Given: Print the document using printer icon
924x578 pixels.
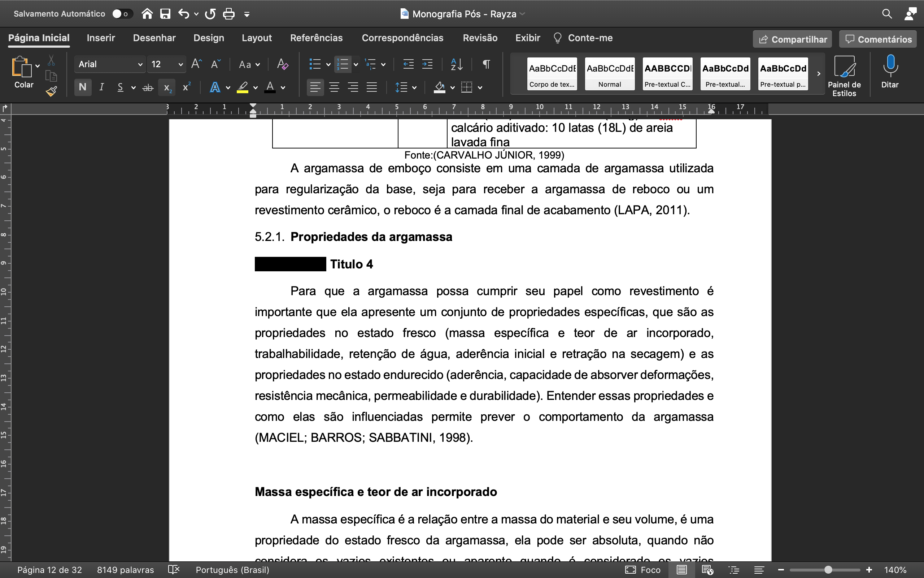Looking at the screenshot, I should (x=229, y=14).
